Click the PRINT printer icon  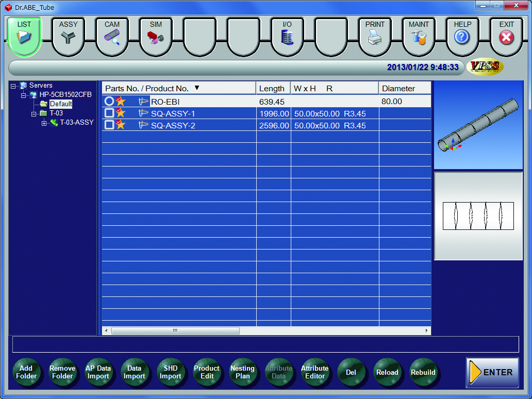tap(375, 36)
